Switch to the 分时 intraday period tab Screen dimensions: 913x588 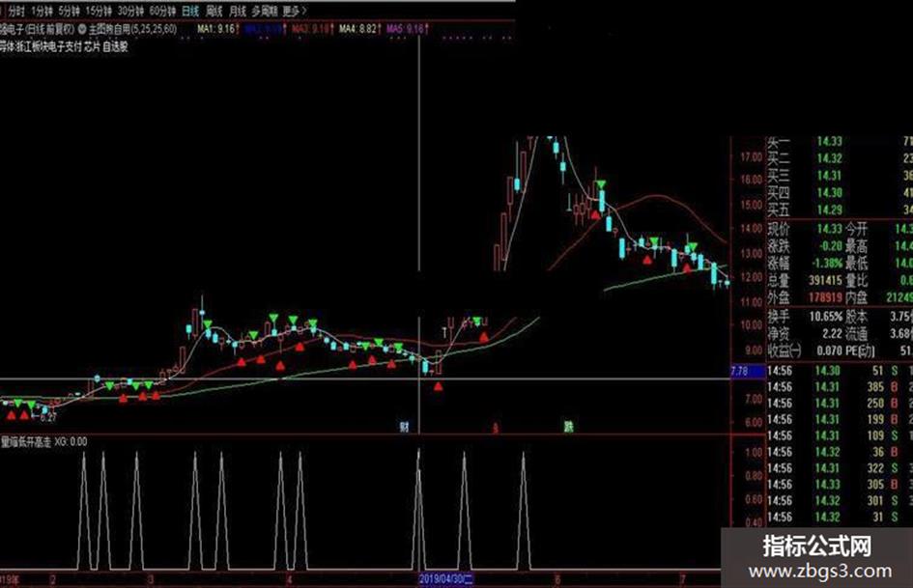(x=16, y=11)
